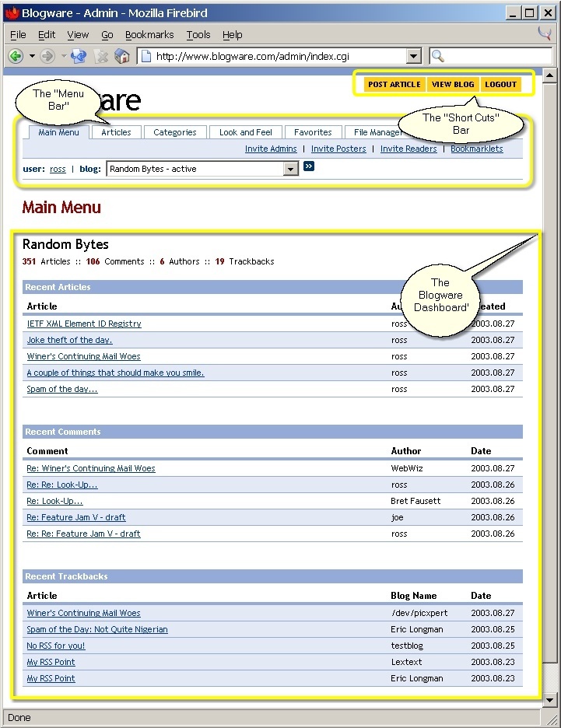The width and height of the screenshot is (561, 728).
Task: Switch to the Main Menu tab
Action: [58, 132]
